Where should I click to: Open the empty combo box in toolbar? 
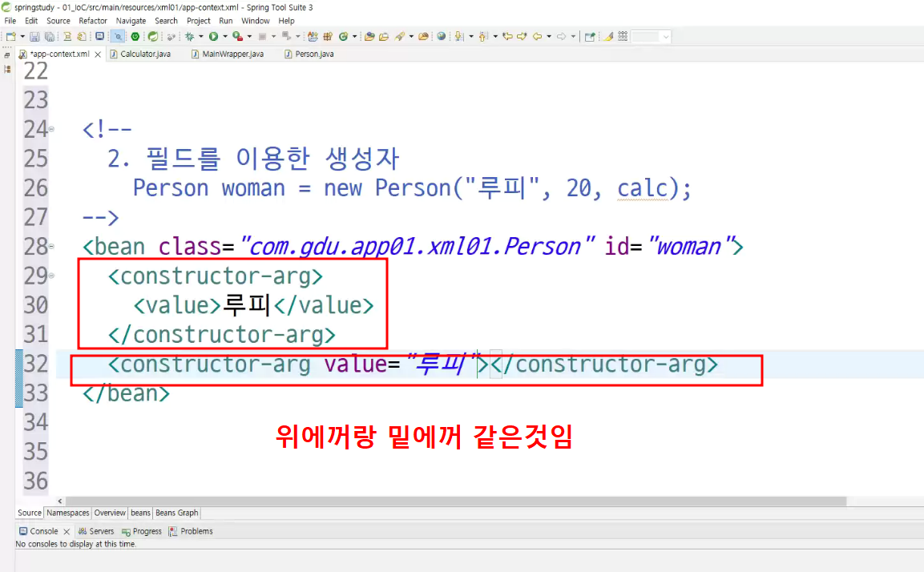(x=652, y=37)
